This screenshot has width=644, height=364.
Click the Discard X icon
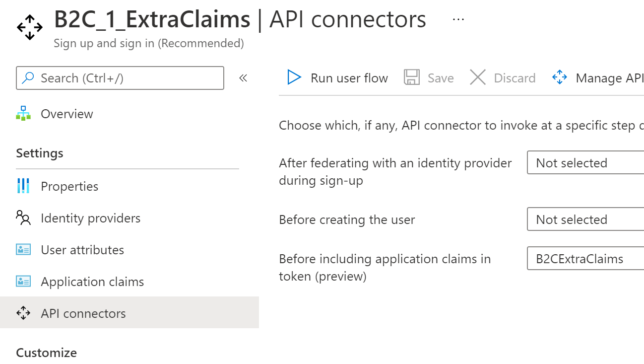pyautogui.click(x=478, y=78)
